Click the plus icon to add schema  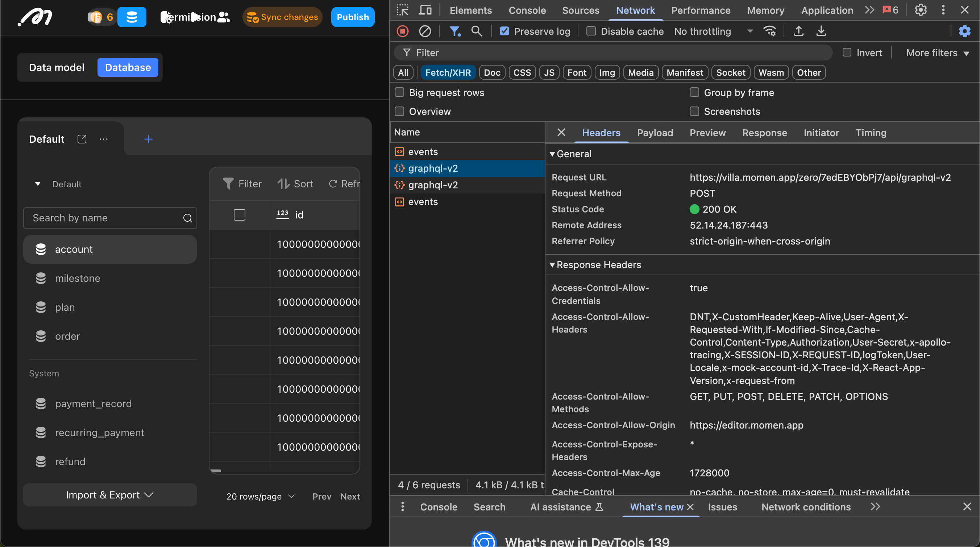[148, 139]
